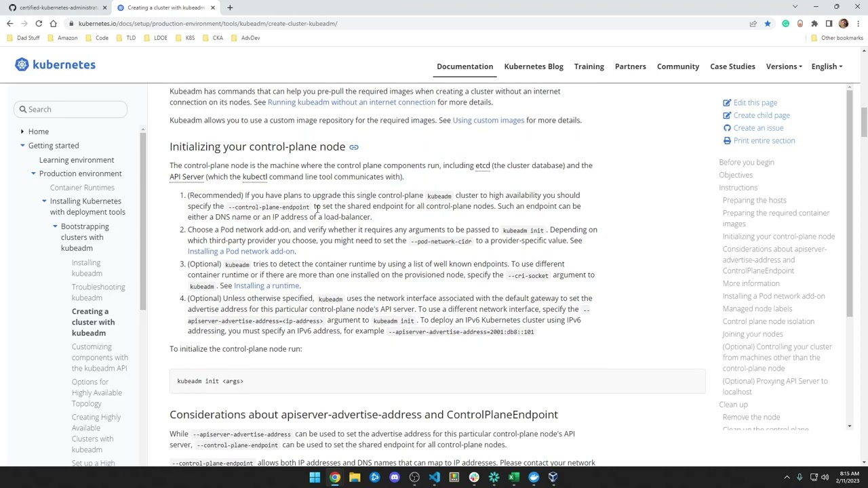The height and width of the screenshot is (488, 868).
Task: Expand the Home item in the sidebar
Action: [22, 131]
